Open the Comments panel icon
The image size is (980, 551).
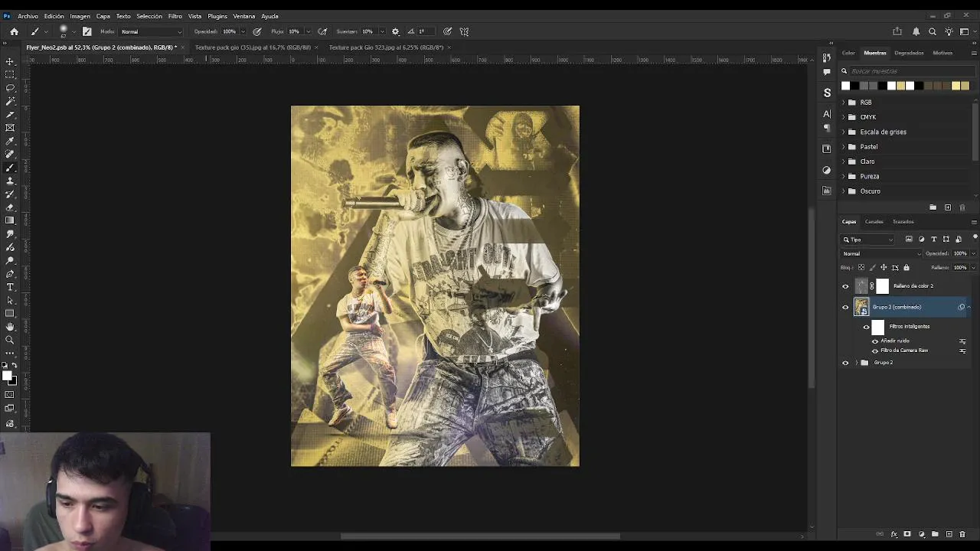click(x=827, y=72)
